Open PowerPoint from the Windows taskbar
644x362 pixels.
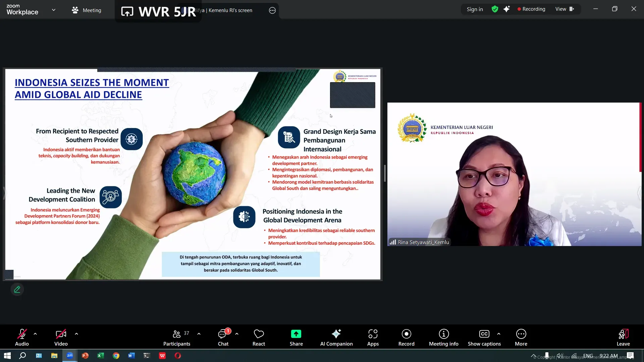tap(85, 356)
